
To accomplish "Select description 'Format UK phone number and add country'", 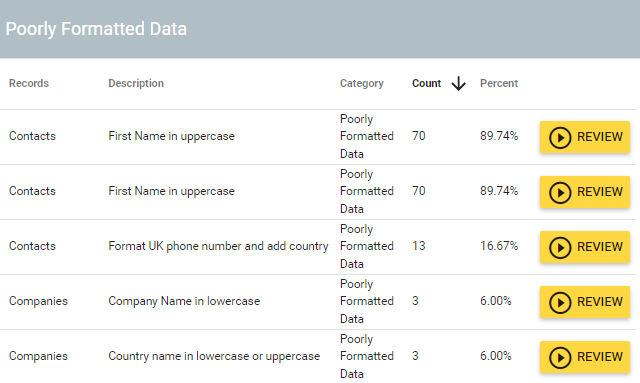I will [218, 246].
